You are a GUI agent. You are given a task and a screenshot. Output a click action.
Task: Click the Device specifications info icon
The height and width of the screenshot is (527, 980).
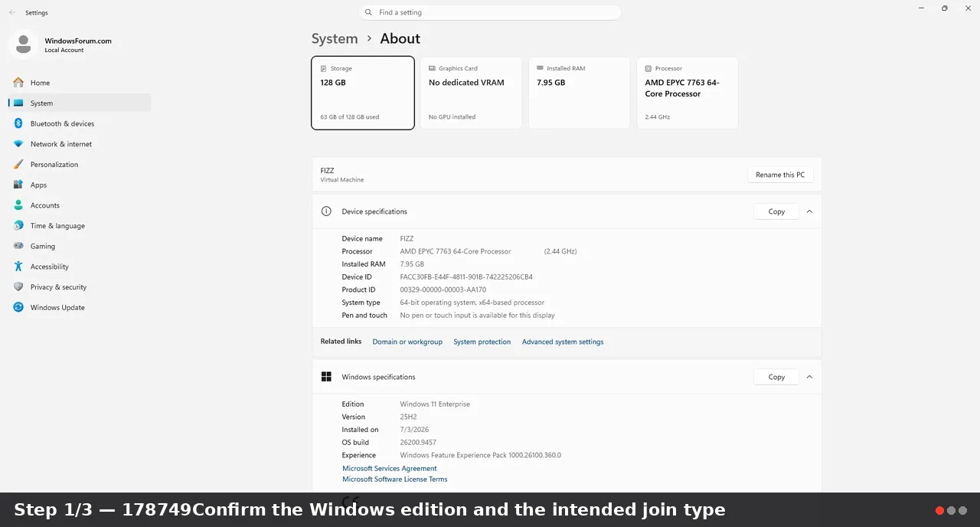[x=326, y=211]
